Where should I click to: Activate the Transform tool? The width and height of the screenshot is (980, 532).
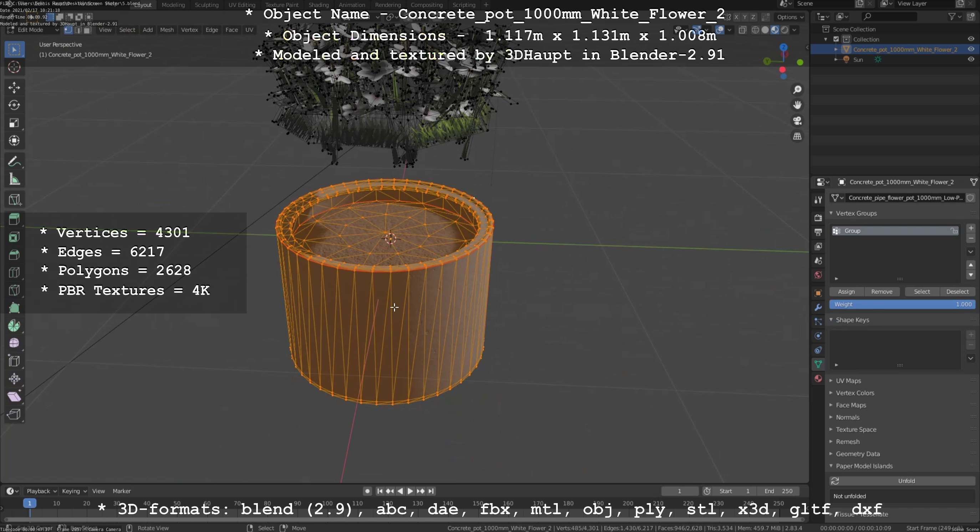click(x=15, y=141)
